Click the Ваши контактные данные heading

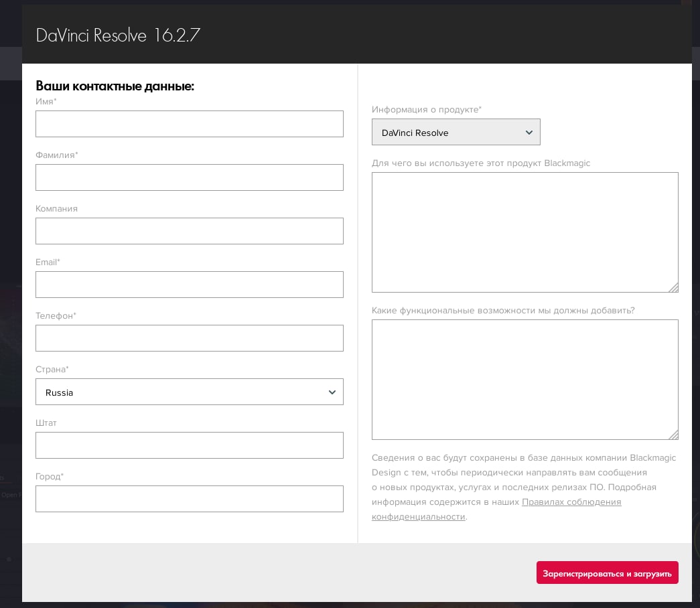pos(115,86)
